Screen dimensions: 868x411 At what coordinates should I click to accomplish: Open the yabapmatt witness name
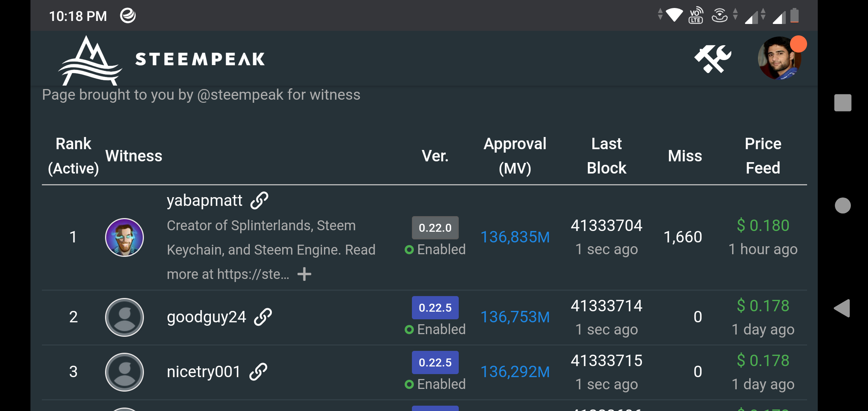tap(204, 201)
